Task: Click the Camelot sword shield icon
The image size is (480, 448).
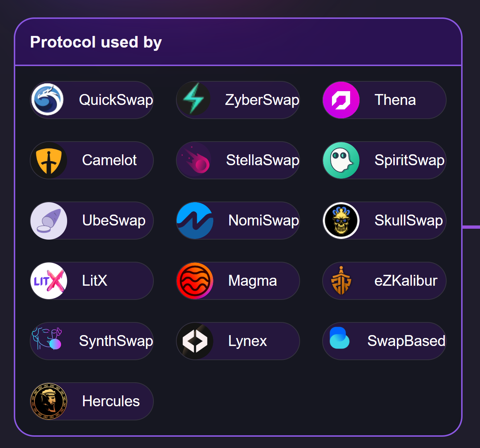Action: point(49,160)
